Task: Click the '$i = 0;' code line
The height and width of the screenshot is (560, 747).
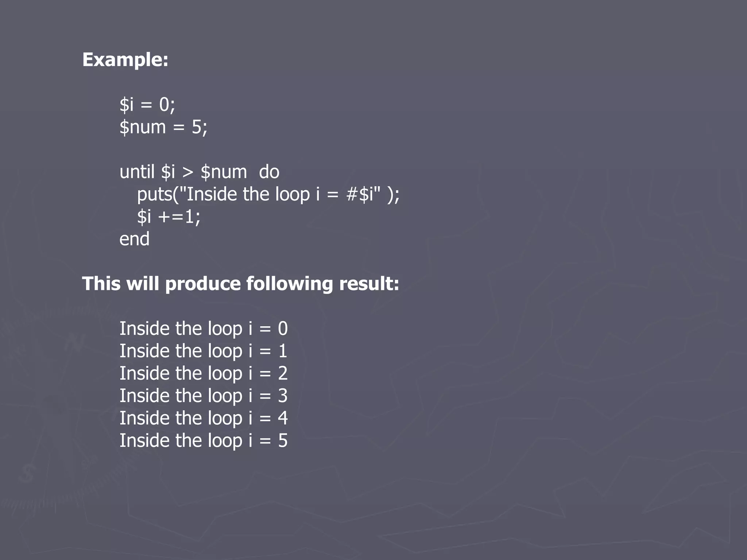Action: (147, 105)
